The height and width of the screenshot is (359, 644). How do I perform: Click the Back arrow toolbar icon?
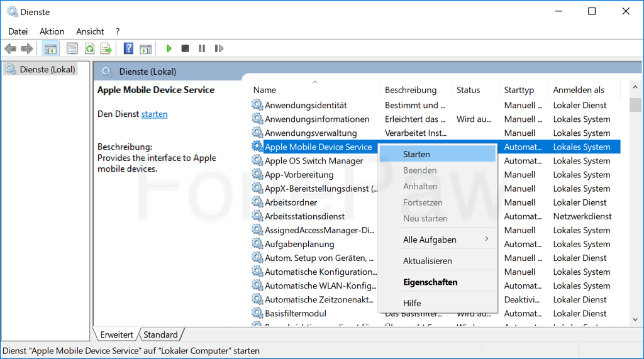(10, 49)
